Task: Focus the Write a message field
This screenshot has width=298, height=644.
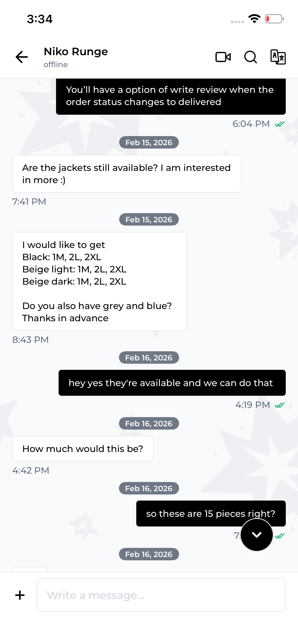Action: click(x=161, y=595)
